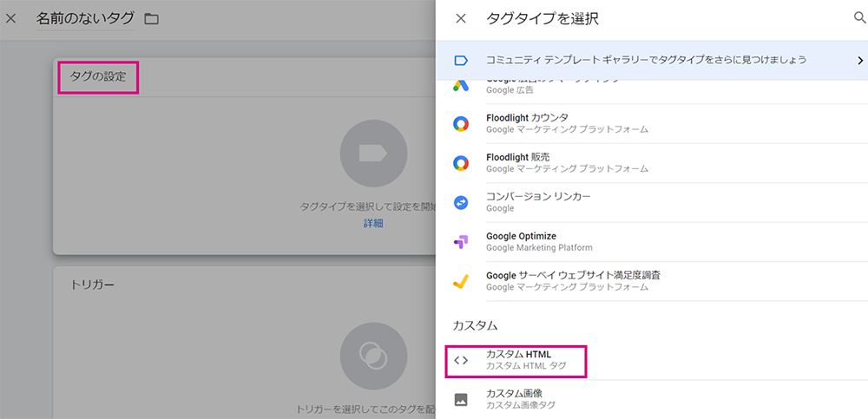Screen dimensions: 868x419
Task: Click the Floodlight カウンタ icon
Action: [461, 123]
